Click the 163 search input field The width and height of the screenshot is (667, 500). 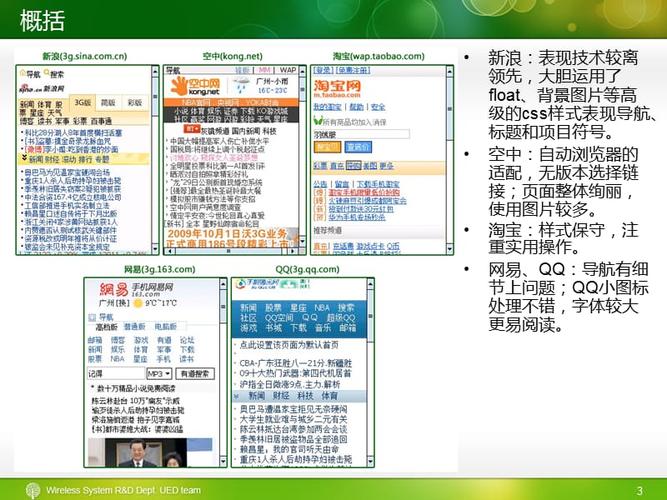pos(116,374)
